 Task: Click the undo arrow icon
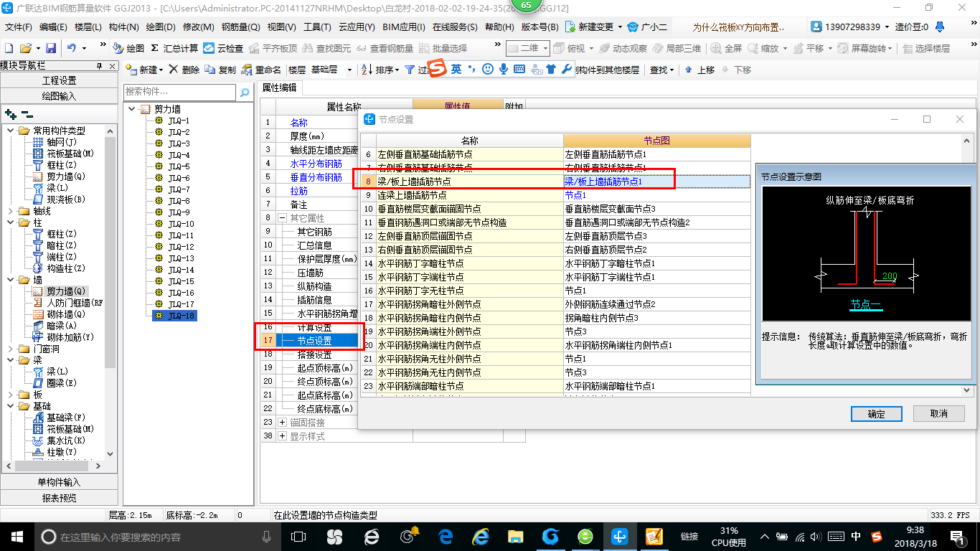[x=72, y=48]
